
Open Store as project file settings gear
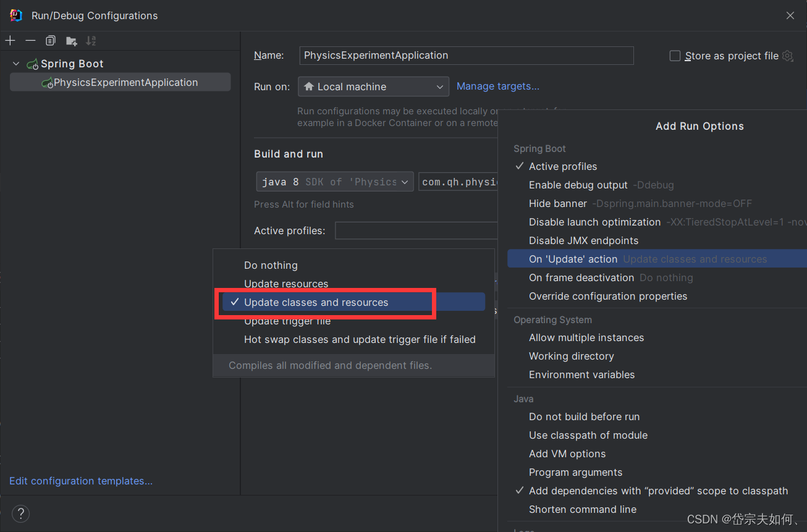[787, 56]
